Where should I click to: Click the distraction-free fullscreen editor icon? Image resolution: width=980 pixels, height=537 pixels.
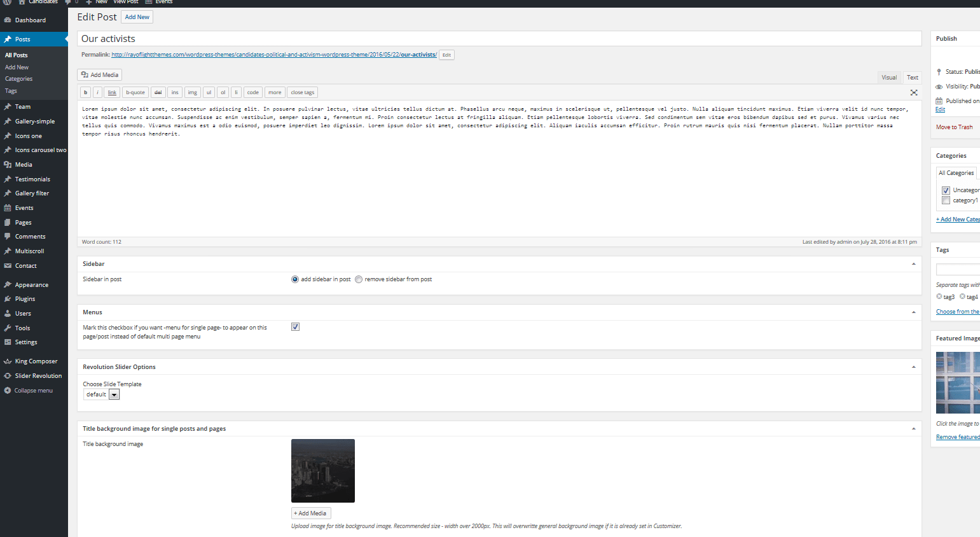pos(914,93)
